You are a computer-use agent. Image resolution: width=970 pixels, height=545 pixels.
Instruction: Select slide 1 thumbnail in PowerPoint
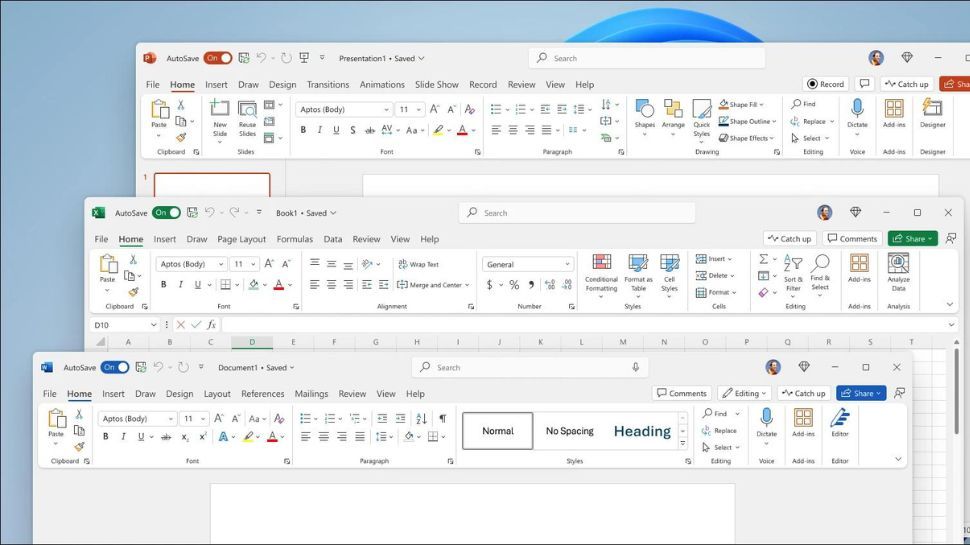click(x=212, y=185)
